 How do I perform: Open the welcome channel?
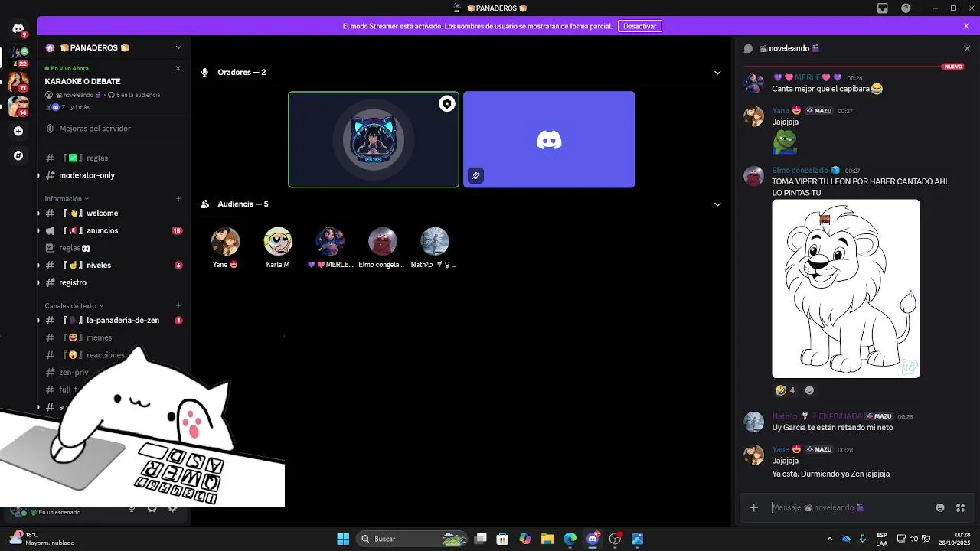click(x=102, y=213)
